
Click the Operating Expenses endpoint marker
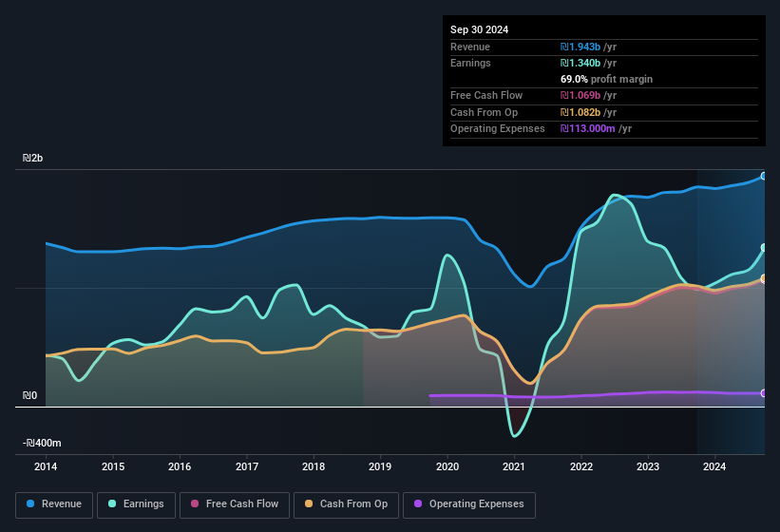764,393
